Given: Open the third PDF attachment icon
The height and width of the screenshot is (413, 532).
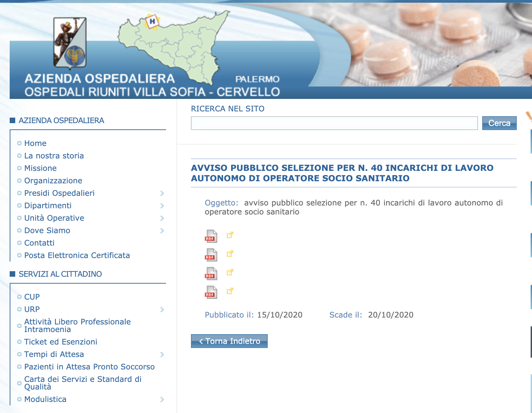Looking at the screenshot, I should pyautogui.click(x=211, y=274).
